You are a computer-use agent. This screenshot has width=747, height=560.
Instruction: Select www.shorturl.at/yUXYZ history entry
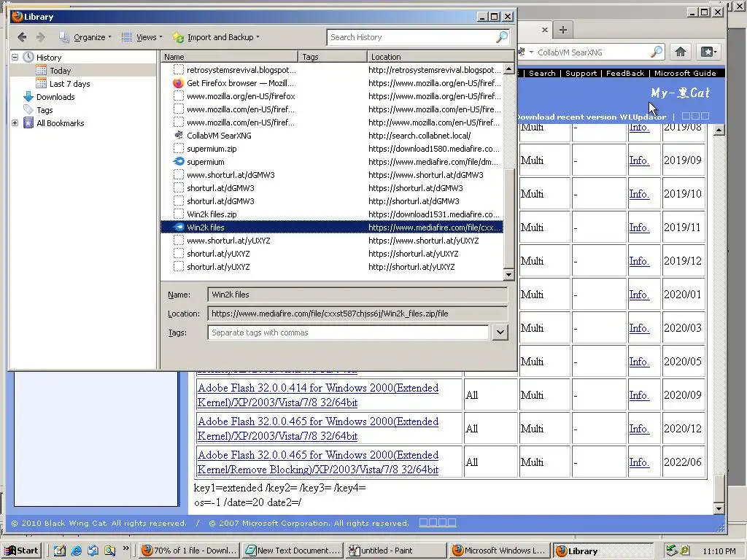[x=332, y=241]
